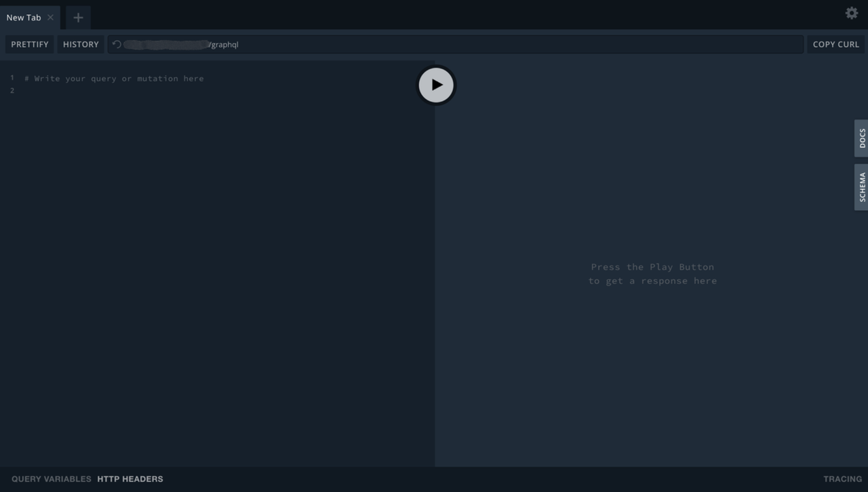Switch to the HTTP HEADERS pane
Viewport: 868px width, 492px height.
pyautogui.click(x=130, y=478)
